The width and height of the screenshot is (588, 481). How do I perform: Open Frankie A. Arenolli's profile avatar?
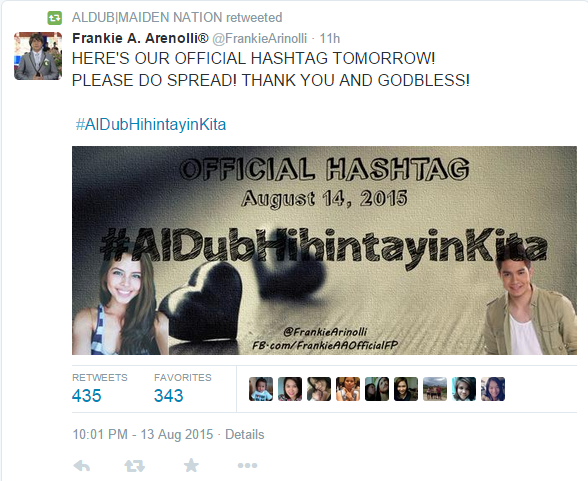point(38,56)
